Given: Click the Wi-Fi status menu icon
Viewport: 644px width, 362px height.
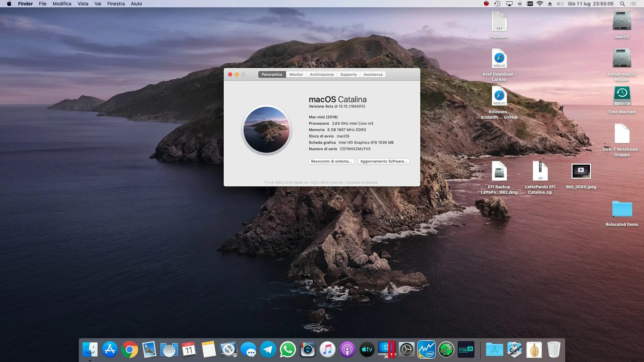Looking at the screenshot, I should (540, 4).
